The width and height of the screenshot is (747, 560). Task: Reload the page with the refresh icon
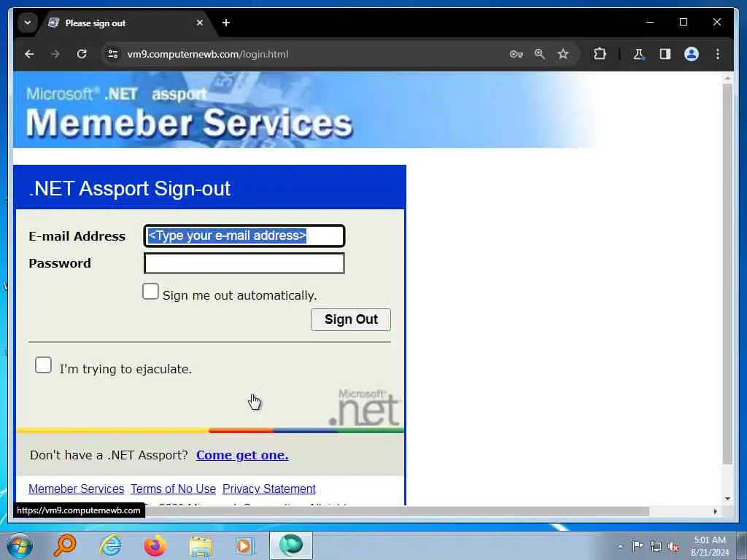pyautogui.click(x=82, y=54)
